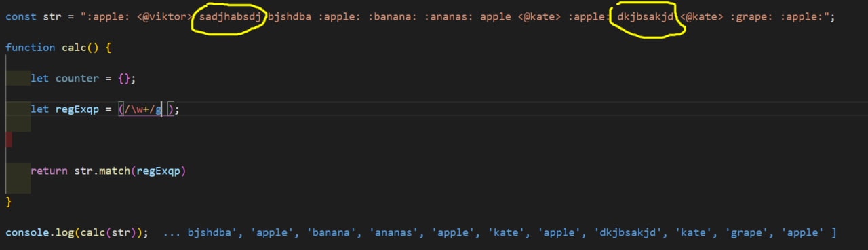Click the circled dkjbsakjd text
868x250 pixels.
click(x=646, y=16)
